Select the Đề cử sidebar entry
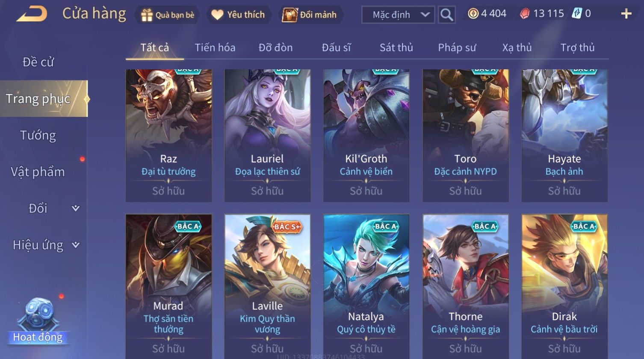The height and width of the screenshot is (359, 644). 38,62
